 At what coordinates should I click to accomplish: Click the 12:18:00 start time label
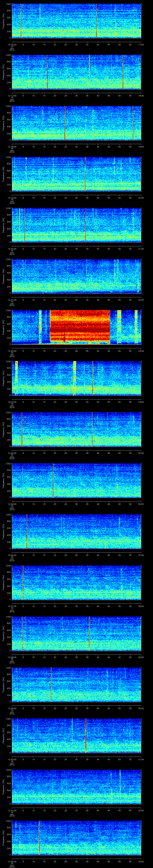click(12, 147)
